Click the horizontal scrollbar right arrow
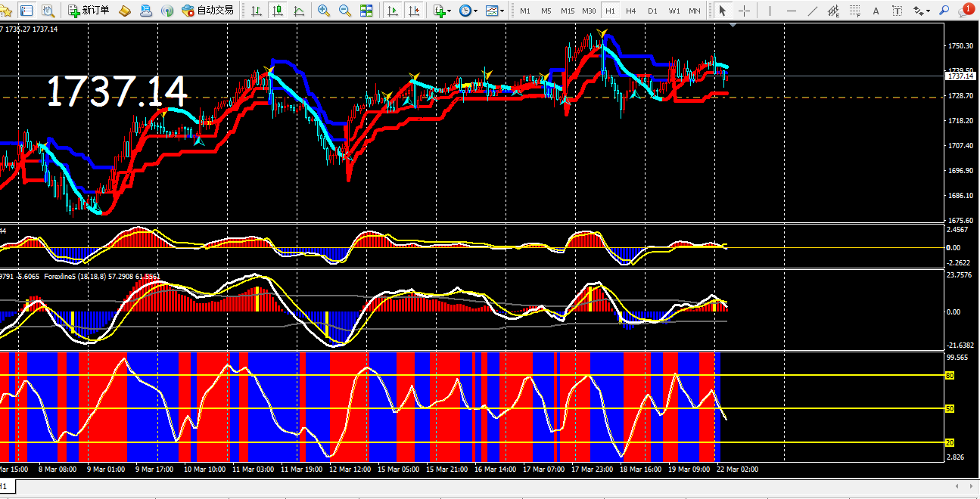Viewport: 980px width, 499px height. (972, 485)
